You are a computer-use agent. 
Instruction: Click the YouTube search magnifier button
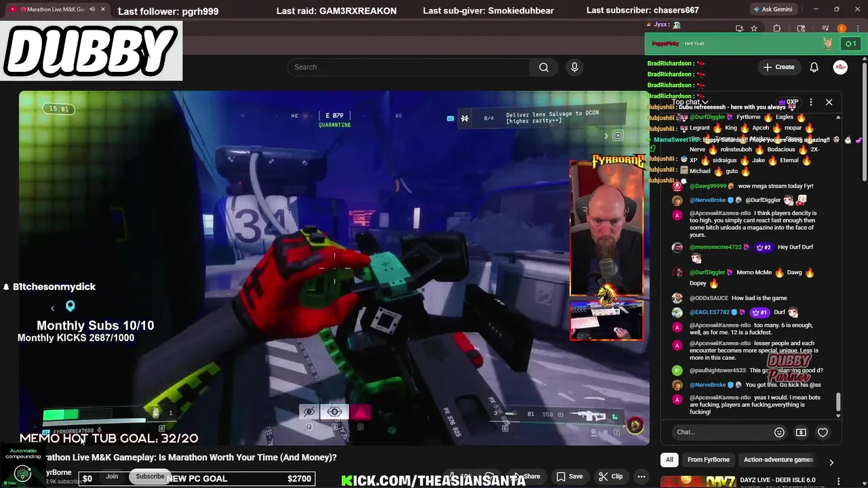(x=543, y=67)
